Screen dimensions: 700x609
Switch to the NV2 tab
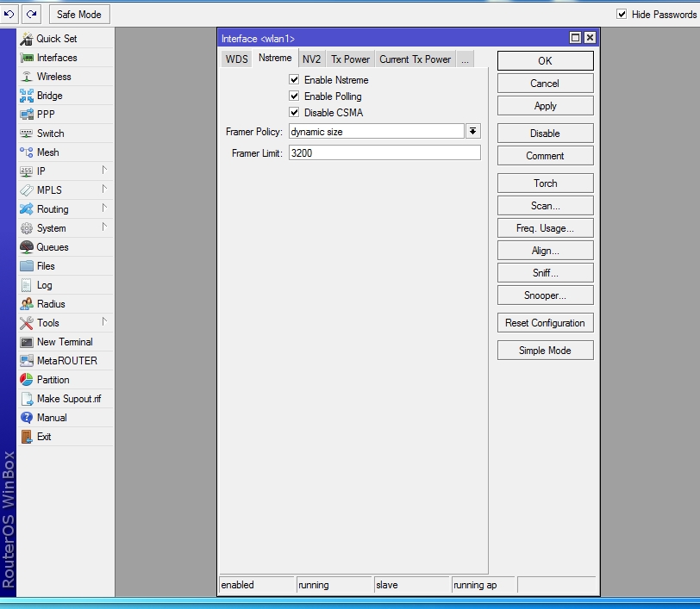311,59
